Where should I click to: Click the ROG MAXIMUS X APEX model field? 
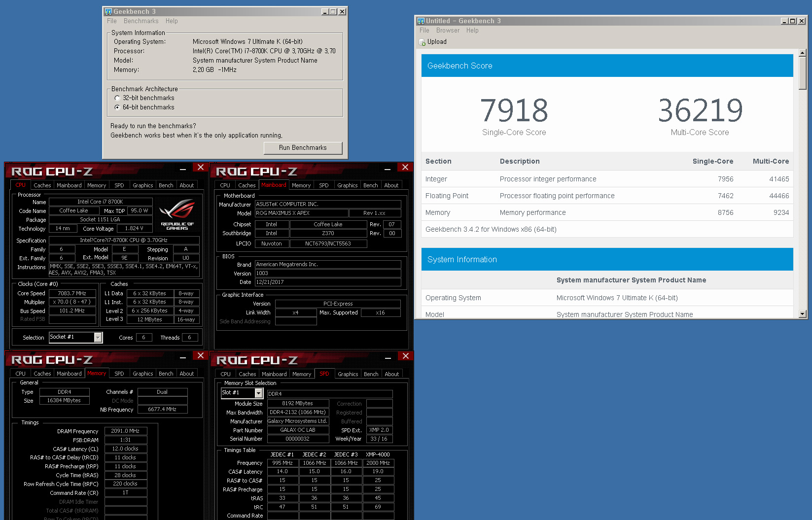coord(301,213)
